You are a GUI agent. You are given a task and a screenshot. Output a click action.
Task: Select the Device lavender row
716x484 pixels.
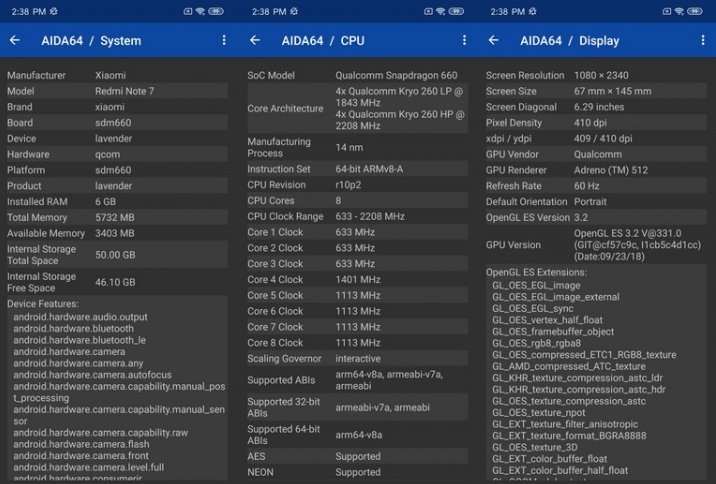click(116, 139)
